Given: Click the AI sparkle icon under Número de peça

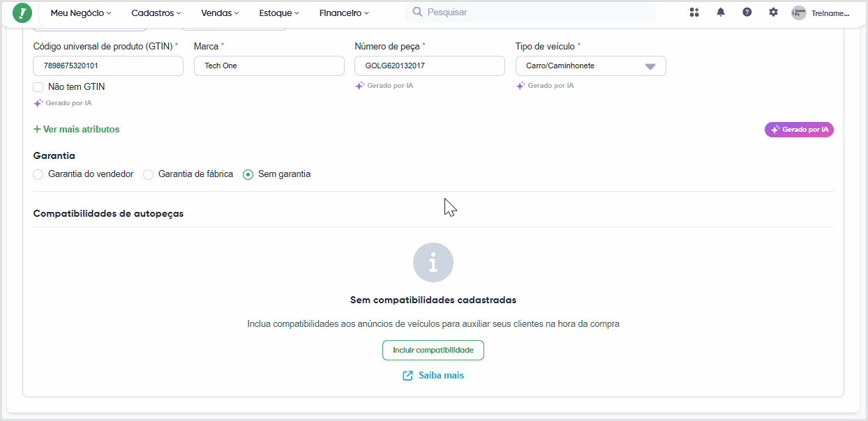Looking at the screenshot, I should click(x=360, y=86).
